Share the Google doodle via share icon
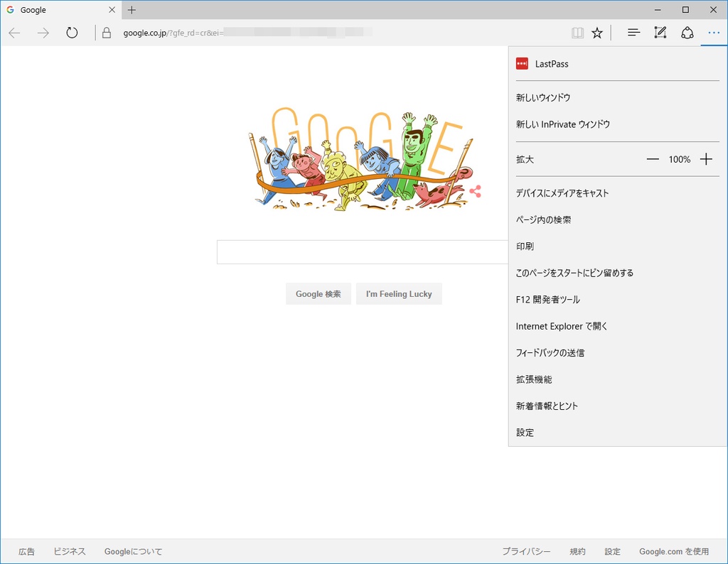The height and width of the screenshot is (564, 728). (x=475, y=191)
